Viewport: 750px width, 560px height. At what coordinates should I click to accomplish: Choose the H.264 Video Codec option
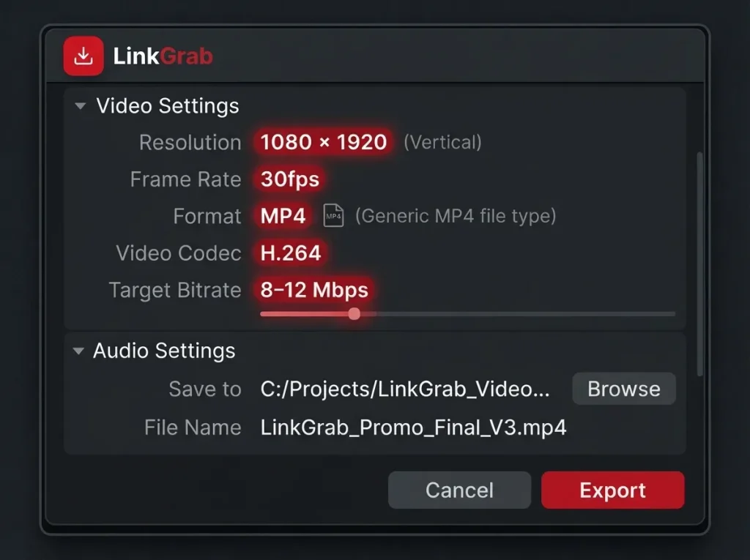(290, 253)
